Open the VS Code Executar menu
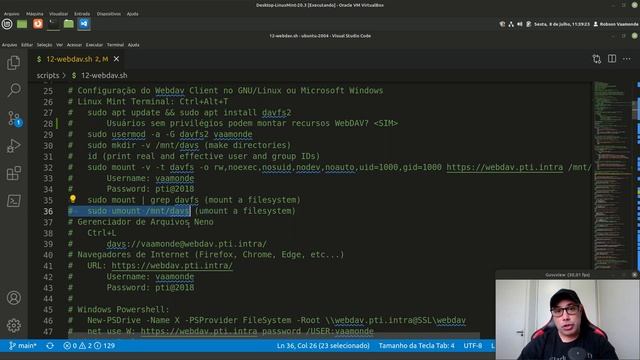This screenshot has height=360, width=640. pyautogui.click(x=94, y=45)
